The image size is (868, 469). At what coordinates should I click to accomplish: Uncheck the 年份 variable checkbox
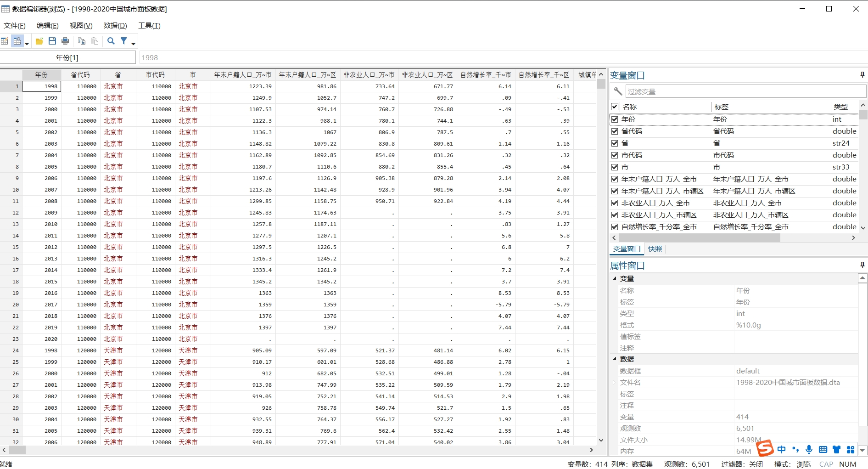click(x=615, y=119)
